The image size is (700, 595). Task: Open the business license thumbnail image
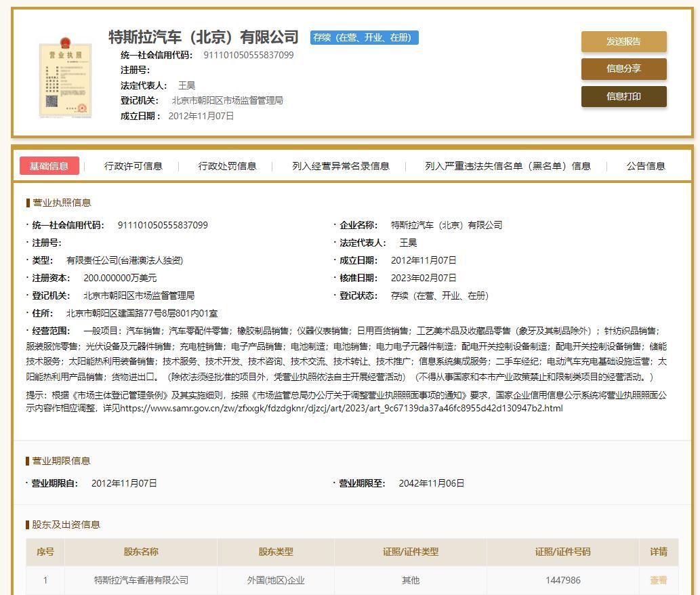pyautogui.click(x=65, y=78)
